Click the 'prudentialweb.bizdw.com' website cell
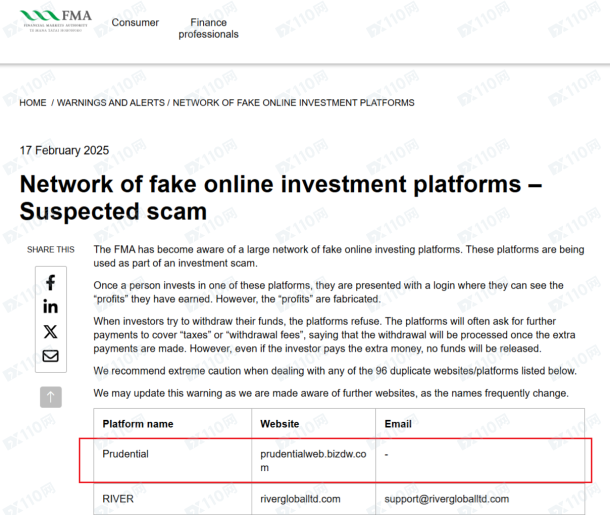The height and width of the screenshot is (515, 610). (313, 461)
